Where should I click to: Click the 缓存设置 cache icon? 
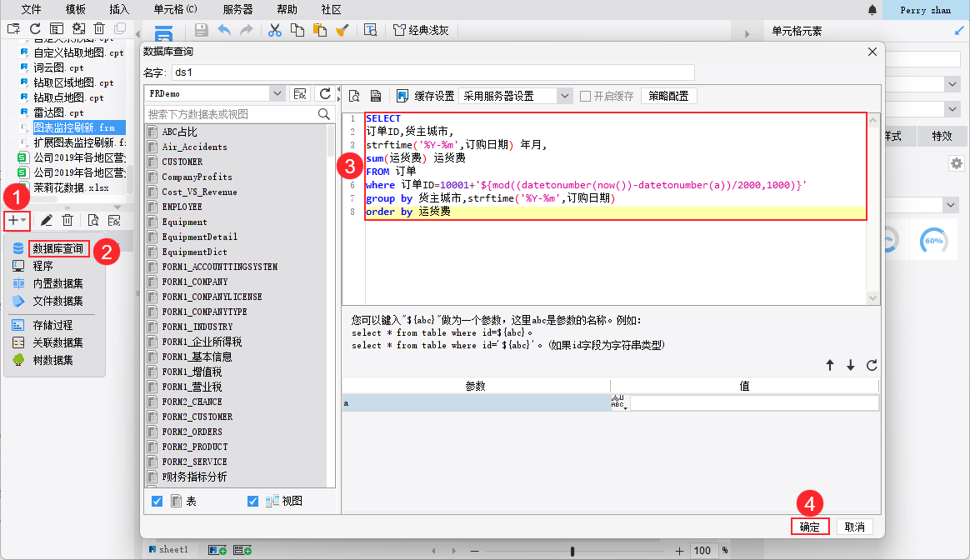pyautogui.click(x=402, y=96)
